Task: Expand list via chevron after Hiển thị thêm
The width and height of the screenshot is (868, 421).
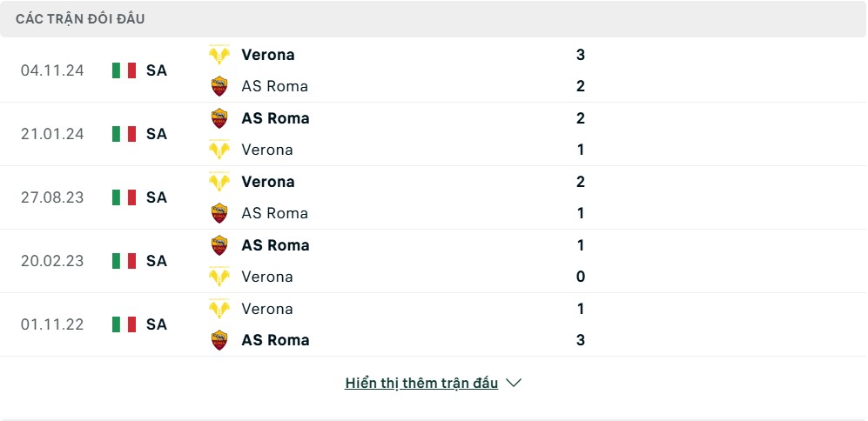Action: tap(514, 383)
